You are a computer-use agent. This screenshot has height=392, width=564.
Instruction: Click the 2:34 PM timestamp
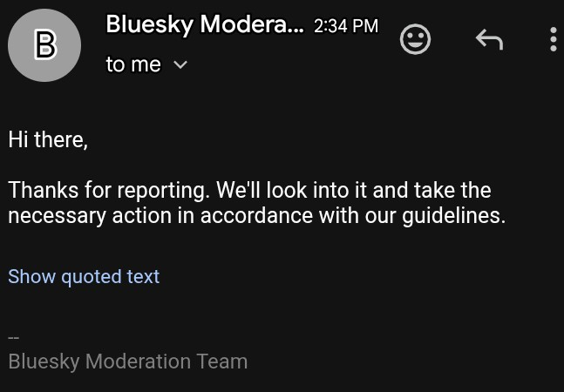point(346,26)
